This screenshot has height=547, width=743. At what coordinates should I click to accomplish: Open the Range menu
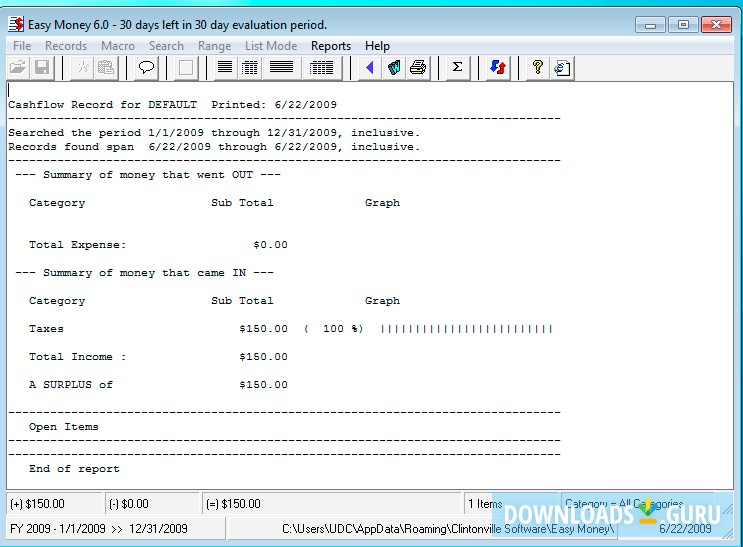click(x=214, y=46)
